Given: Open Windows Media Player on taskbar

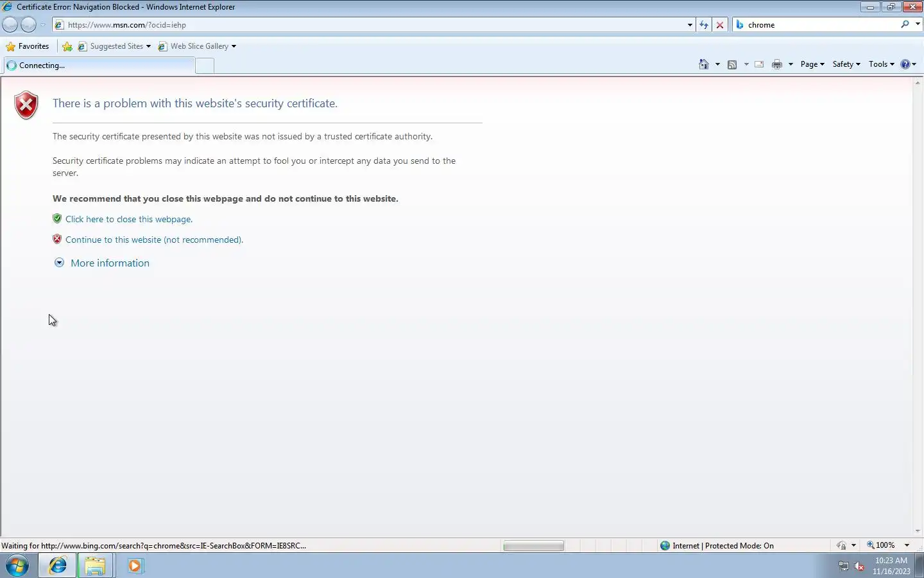Looking at the screenshot, I should pyautogui.click(x=135, y=566).
